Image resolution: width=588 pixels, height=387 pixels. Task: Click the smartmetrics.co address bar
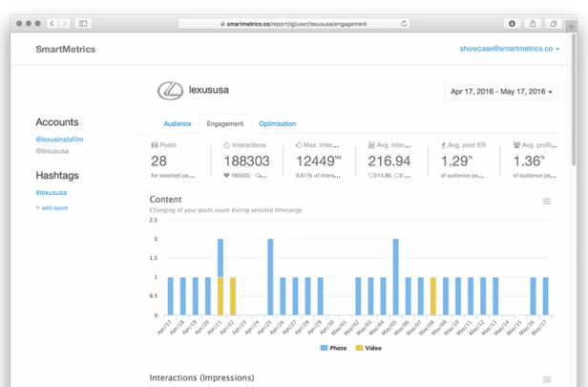[294, 24]
